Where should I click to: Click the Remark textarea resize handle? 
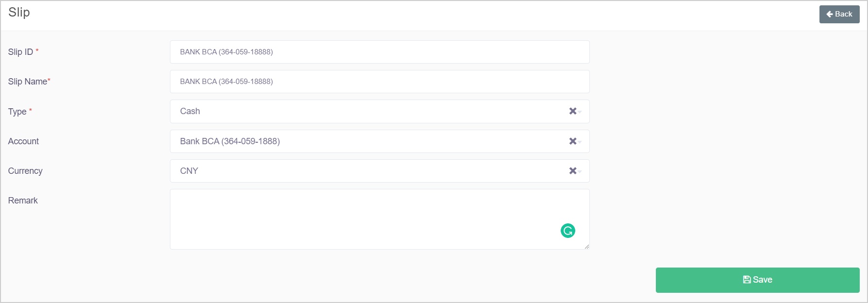point(587,247)
